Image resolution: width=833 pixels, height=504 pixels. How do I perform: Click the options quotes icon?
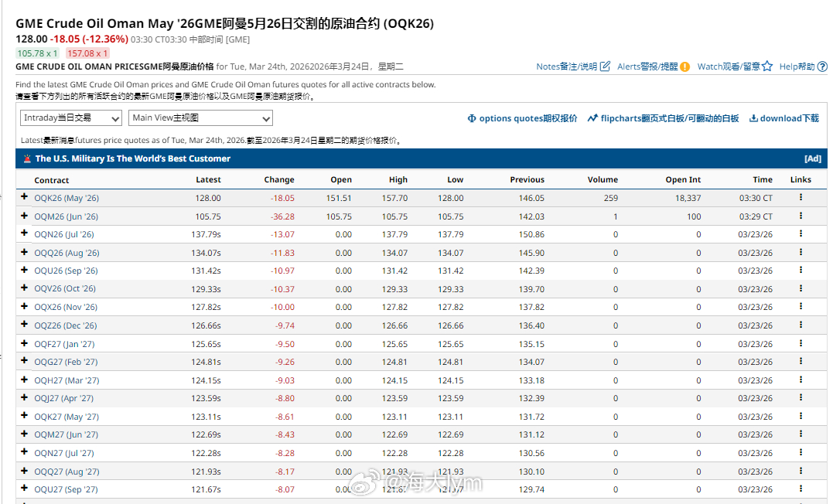point(472,117)
